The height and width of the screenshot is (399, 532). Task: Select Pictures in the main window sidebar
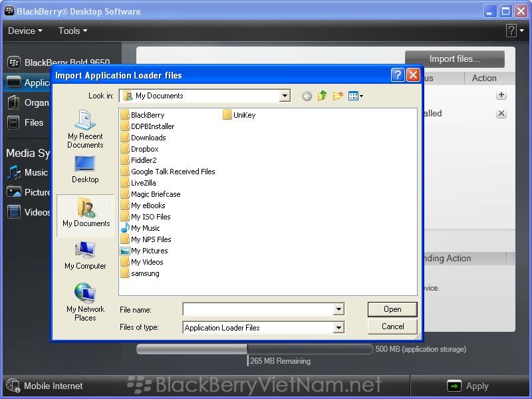coord(29,192)
